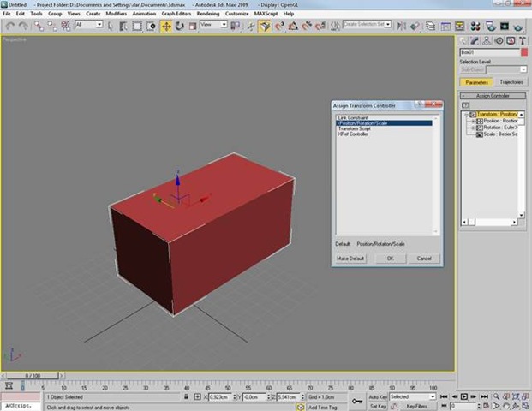Toggle the Auto Key mode
This screenshot has width=532, height=411.
click(x=377, y=397)
